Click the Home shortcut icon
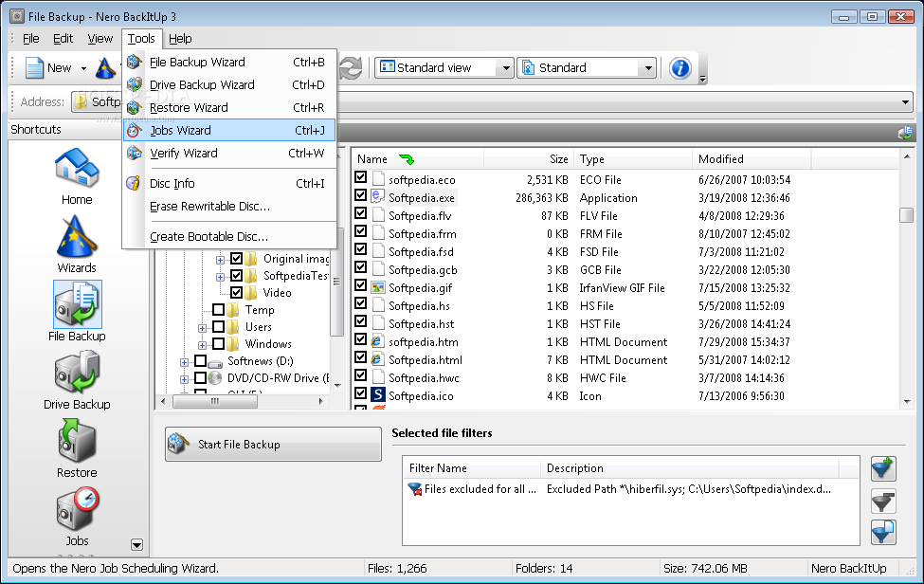Image resolution: width=924 pixels, height=584 pixels. click(77, 167)
